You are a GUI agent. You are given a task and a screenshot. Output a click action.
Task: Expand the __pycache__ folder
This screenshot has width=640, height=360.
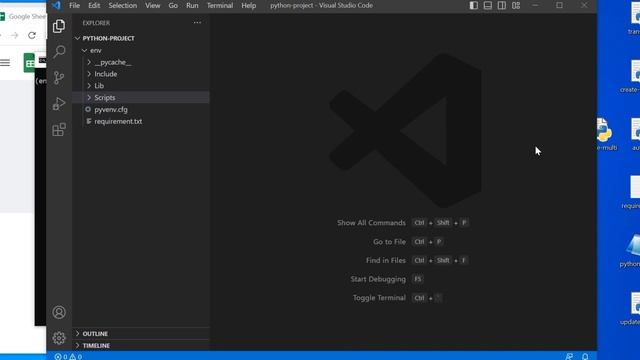coord(89,62)
